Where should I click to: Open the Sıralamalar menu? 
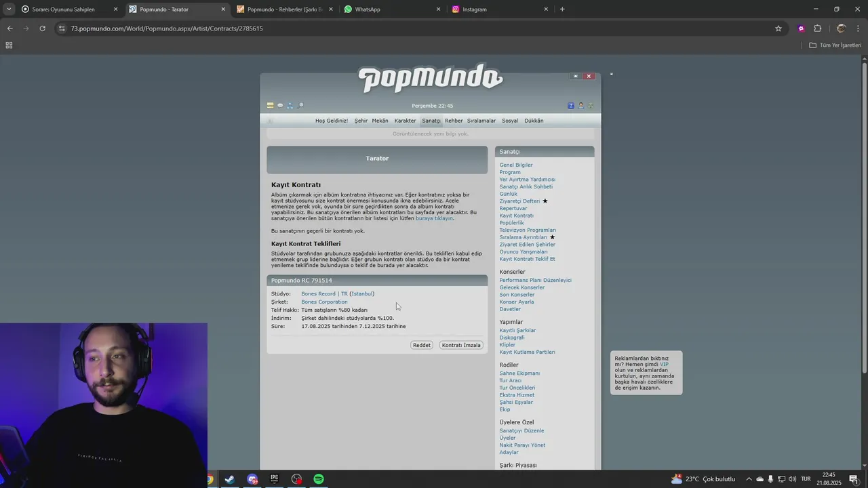coord(481,121)
